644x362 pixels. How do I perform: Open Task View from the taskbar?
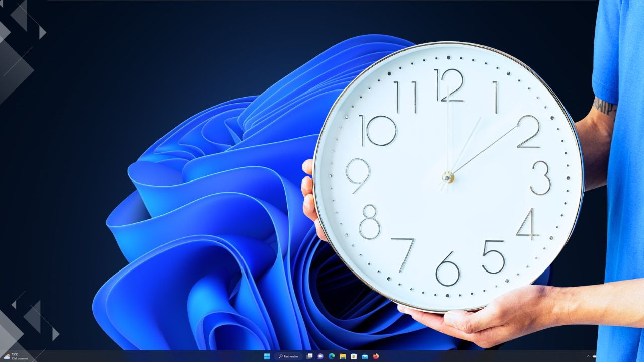pos(309,356)
